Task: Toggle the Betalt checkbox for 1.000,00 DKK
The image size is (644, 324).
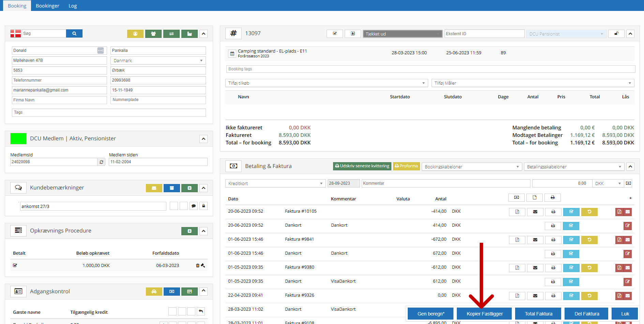Action: tap(15, 265)
